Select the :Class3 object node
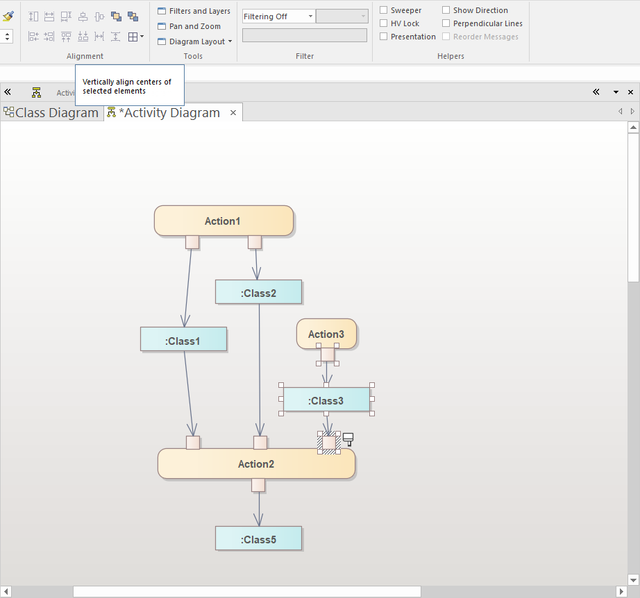The height and width of the screenshot is (598, 640). point(326,400)
